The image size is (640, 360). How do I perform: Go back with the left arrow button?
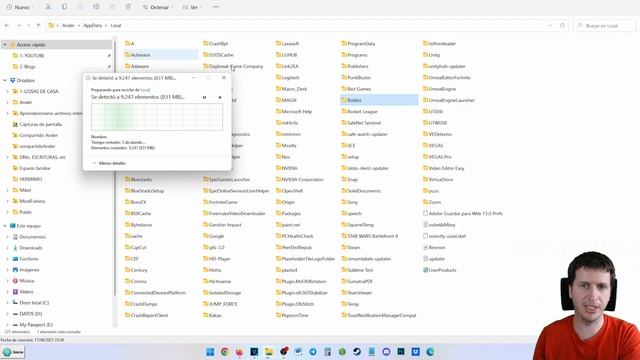(x=7, y=25)
